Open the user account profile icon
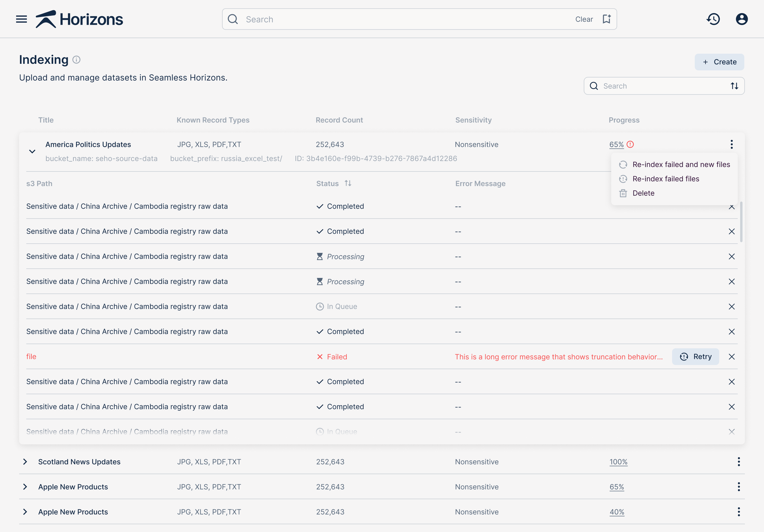The height and width of the screenshot is (532, 764). [741, 19]
